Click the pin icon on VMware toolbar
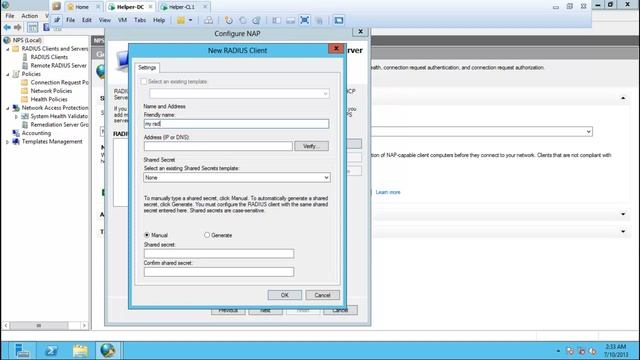 (x=57, y=20)
